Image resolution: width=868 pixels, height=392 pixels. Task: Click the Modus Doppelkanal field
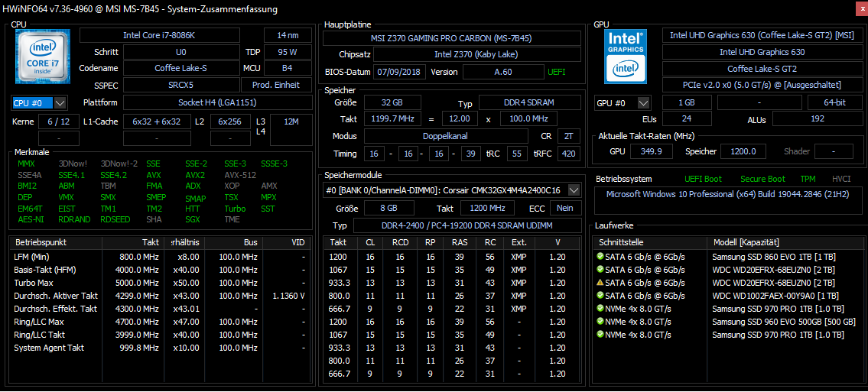pyautogui.click(x=446, y=136)
